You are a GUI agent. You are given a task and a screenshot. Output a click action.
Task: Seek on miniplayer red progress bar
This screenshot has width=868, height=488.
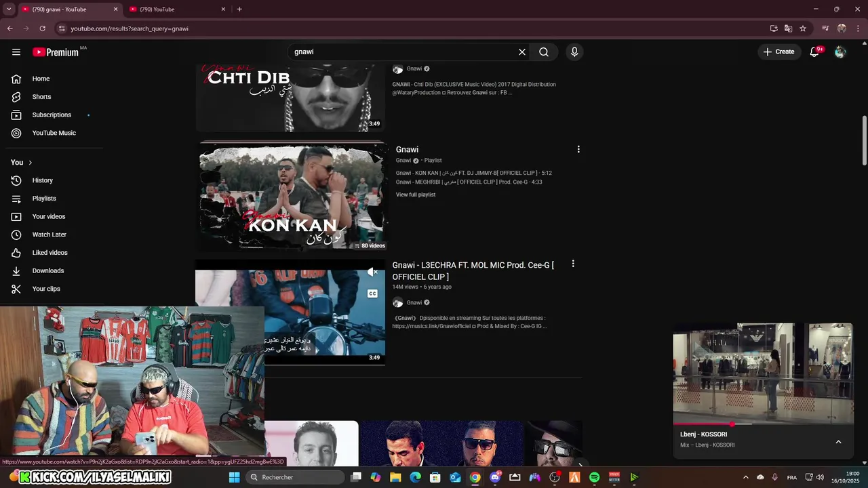point(763,424)
